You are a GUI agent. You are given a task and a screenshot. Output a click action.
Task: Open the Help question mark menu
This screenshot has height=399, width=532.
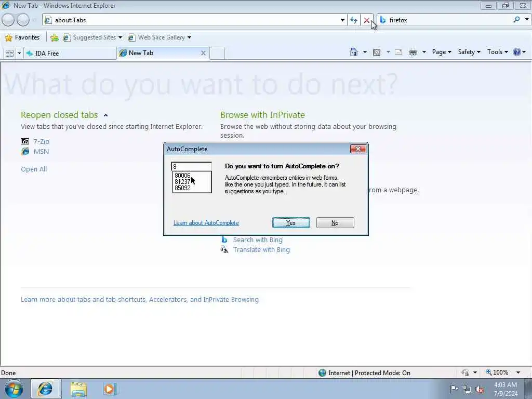tap(519, 52)
